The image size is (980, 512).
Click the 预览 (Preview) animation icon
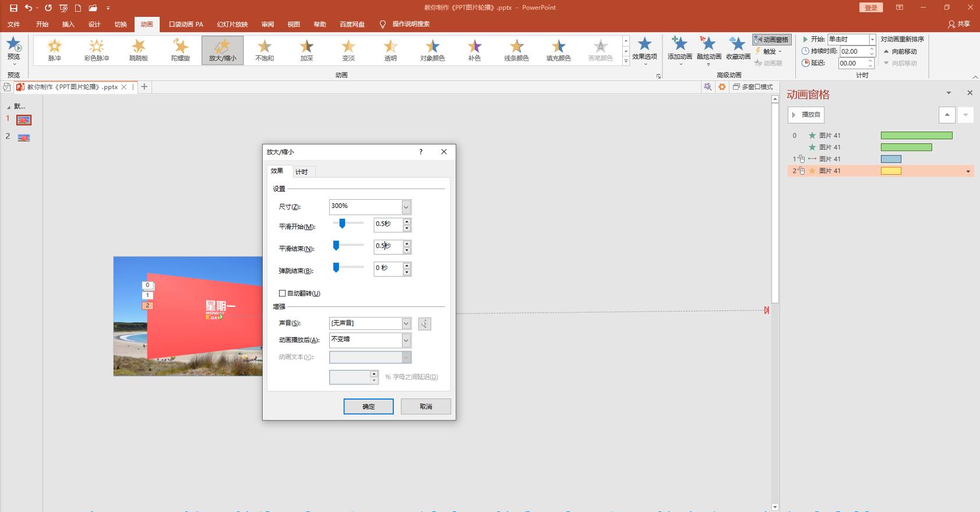coord(13,49)
